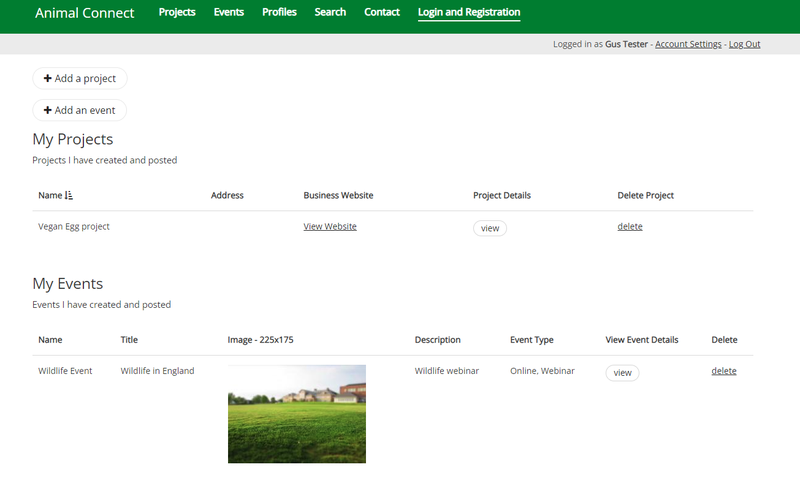Open Account Settings link
Viewport: 800px width, 478px height.
pyautogui.click(x=688, y=44)
